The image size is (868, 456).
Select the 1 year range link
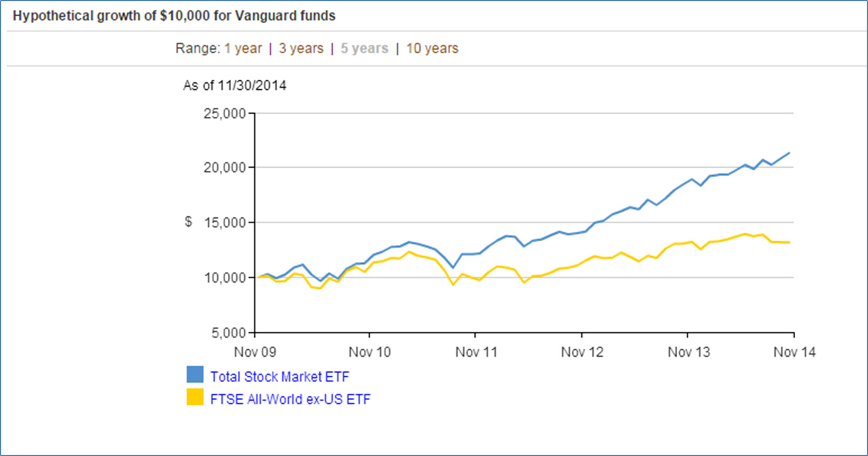243,48
